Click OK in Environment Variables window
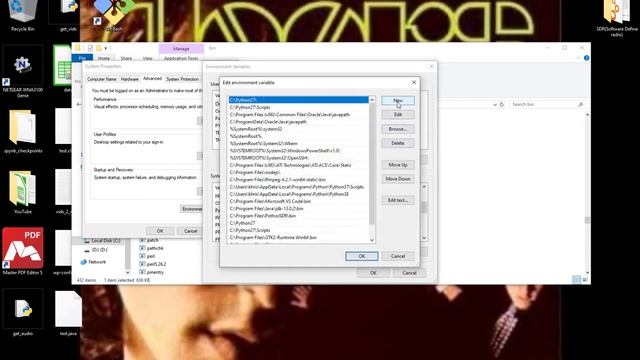This screenshot has height=360, width=640. 373,273
